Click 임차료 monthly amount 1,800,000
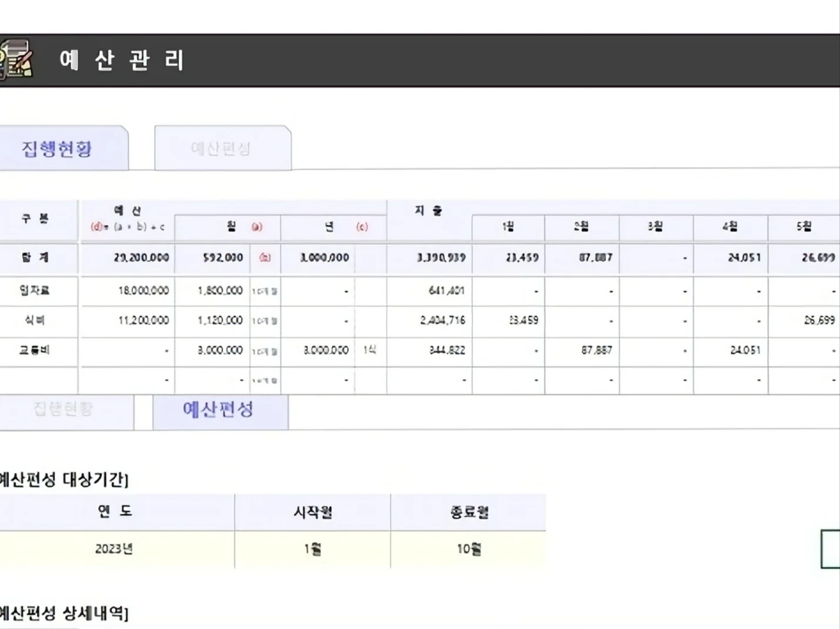 pos(213,291)
